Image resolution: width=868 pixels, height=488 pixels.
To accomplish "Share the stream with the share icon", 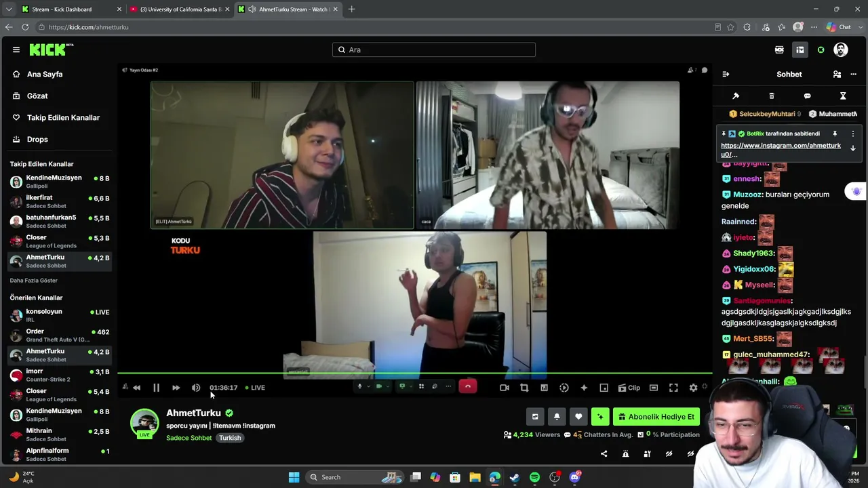I will coord(604,454).
